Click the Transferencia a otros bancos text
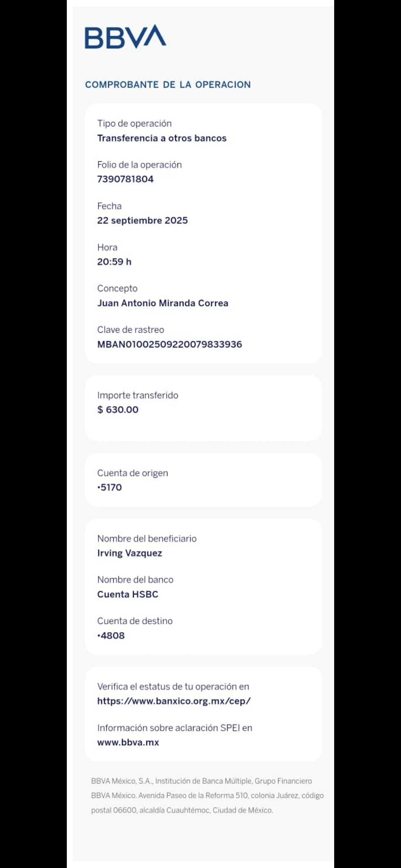 coord(162,138)
